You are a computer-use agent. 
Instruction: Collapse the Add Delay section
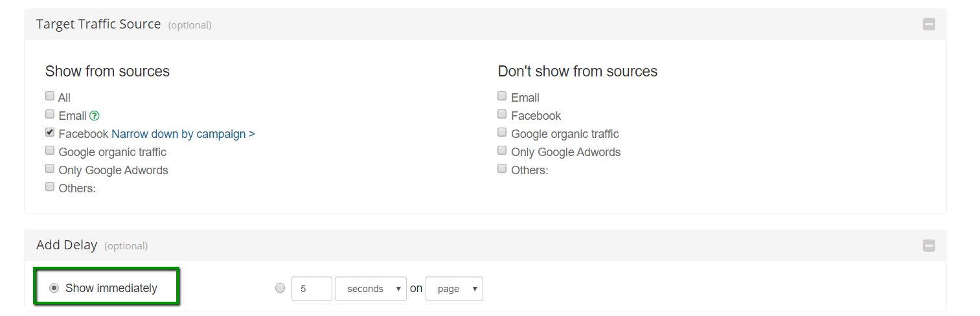click(929, 245)
